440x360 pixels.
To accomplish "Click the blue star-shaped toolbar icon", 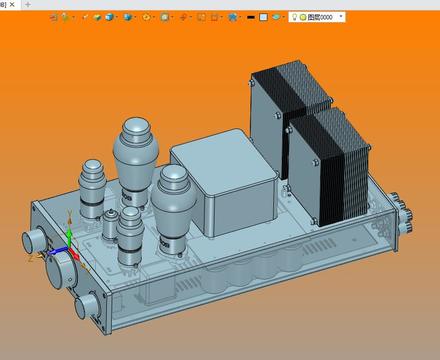I will (x=232, y=17).
